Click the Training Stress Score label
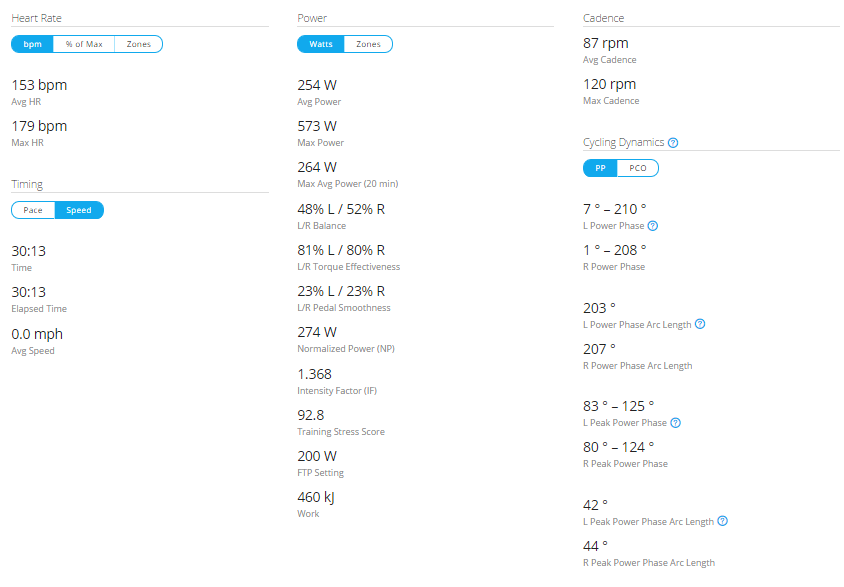The image size is (844, 587). 341,432
